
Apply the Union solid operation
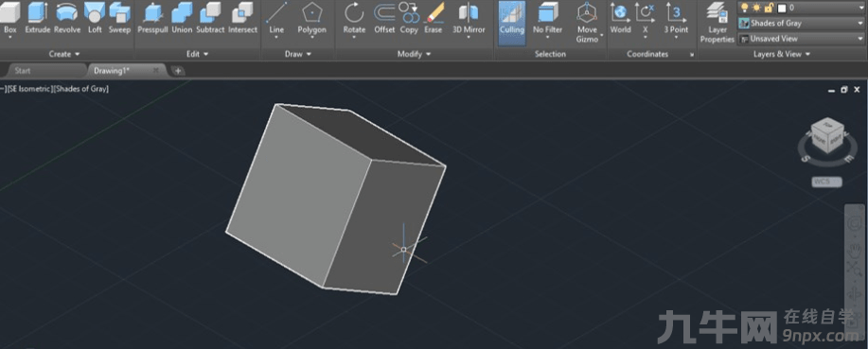(182, 18)
